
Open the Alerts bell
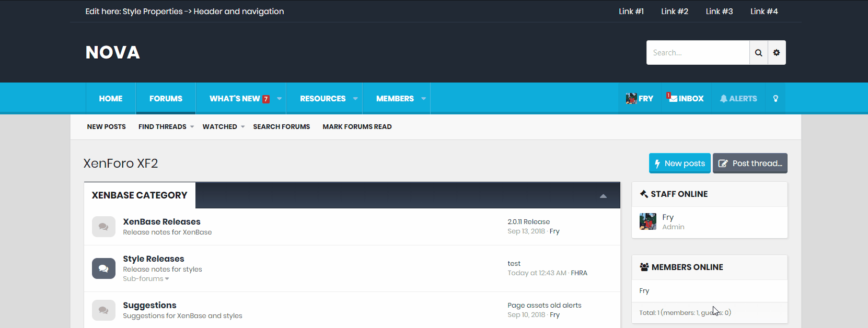pos(738,98)
